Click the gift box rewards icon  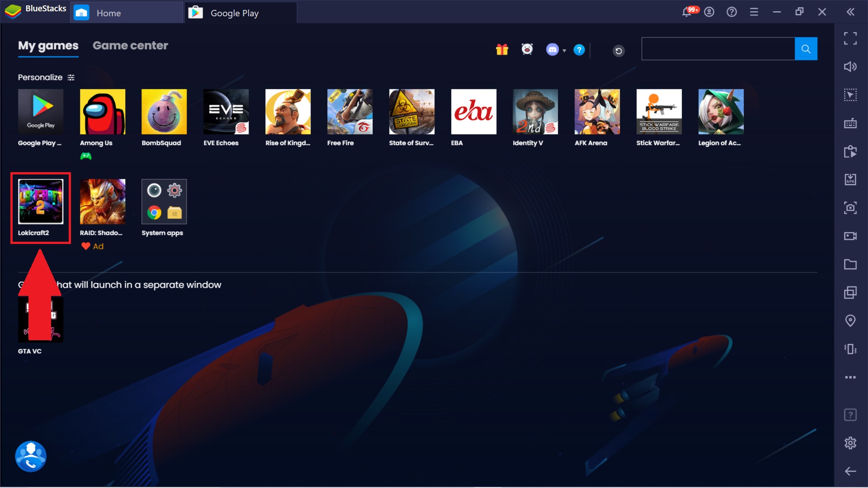click(x=502, y=49)
